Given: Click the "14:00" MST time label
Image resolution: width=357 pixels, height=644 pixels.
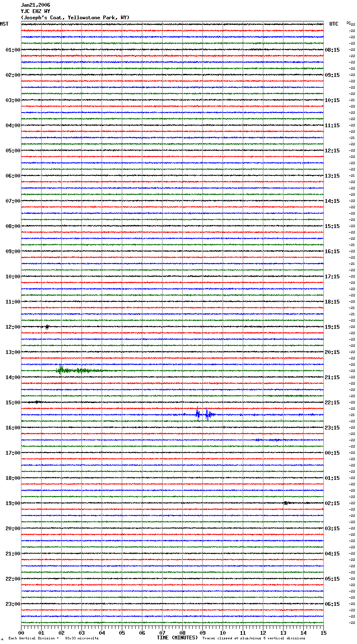Looking at the screenshot, I should coord(13,377).
